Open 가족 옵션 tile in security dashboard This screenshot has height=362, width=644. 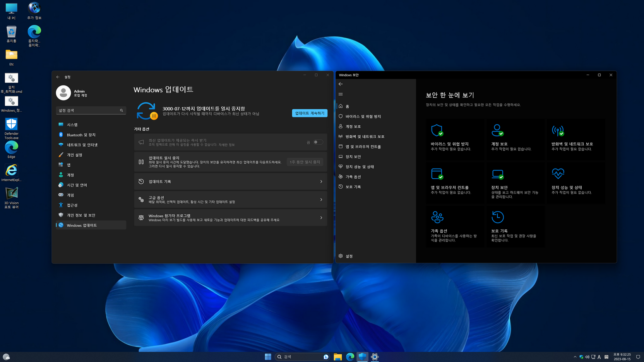tap(455, 226)
